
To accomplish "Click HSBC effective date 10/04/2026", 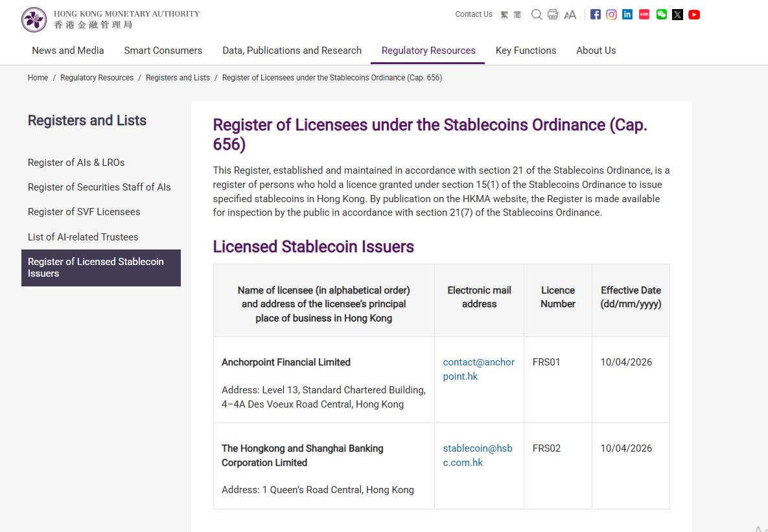I will click(x=626, y=448).
